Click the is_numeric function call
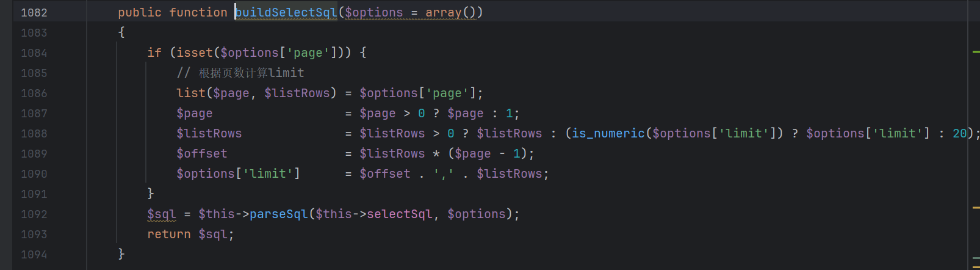980x270 pixels. tap(608, 133)
